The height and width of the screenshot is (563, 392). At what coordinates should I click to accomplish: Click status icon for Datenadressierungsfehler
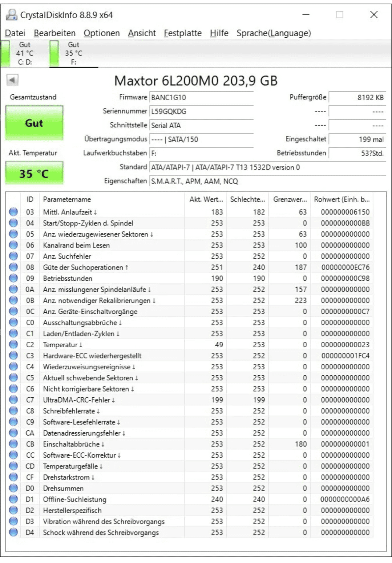[x=13, y=433]
